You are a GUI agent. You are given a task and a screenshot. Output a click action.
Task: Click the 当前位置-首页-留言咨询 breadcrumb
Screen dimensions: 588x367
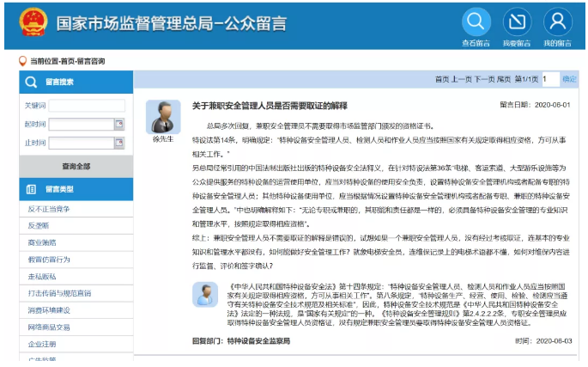pyautogui.click(x=68, y=61)
